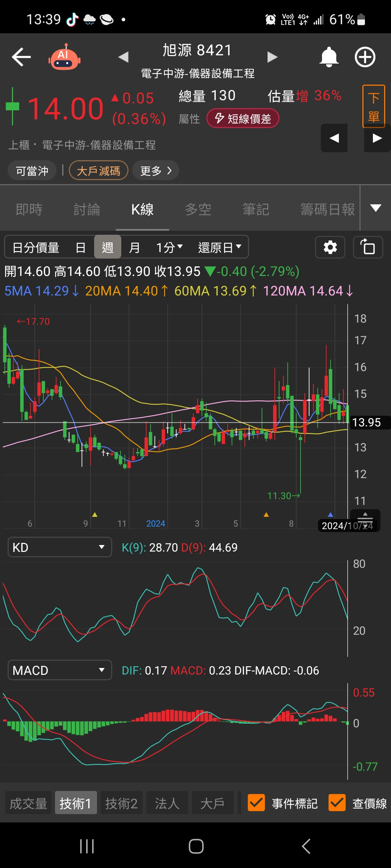Open the KD indicator dropdown
Image resolution: width=391 pixels, height=868 pixels.
(60, 547)
